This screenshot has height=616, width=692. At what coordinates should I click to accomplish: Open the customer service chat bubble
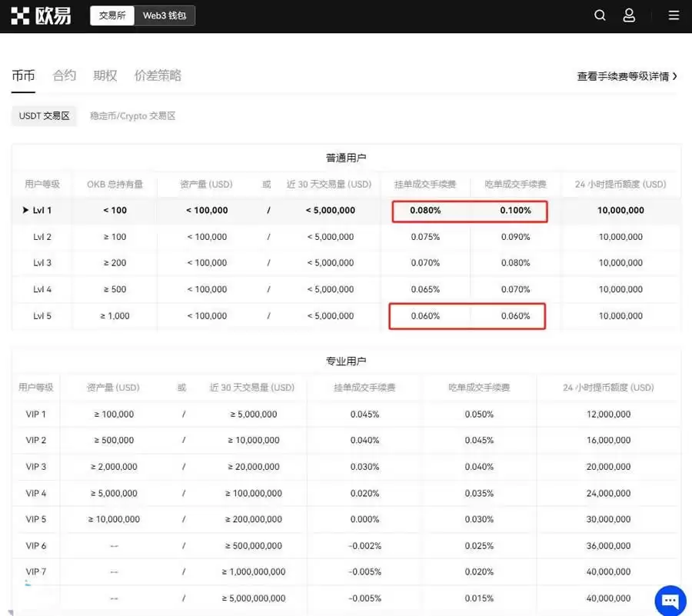point(670,601)
